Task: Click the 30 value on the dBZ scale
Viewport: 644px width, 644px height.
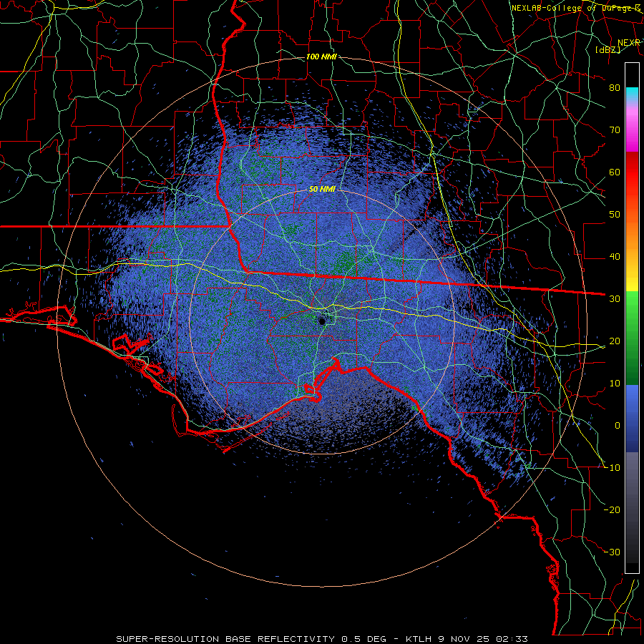Action: (615, 299)
